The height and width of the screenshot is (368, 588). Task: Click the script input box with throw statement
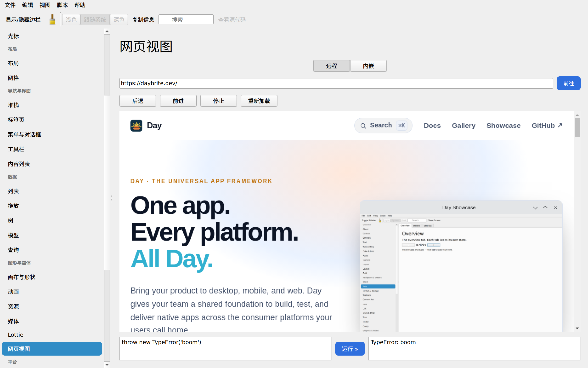[226, 348]
